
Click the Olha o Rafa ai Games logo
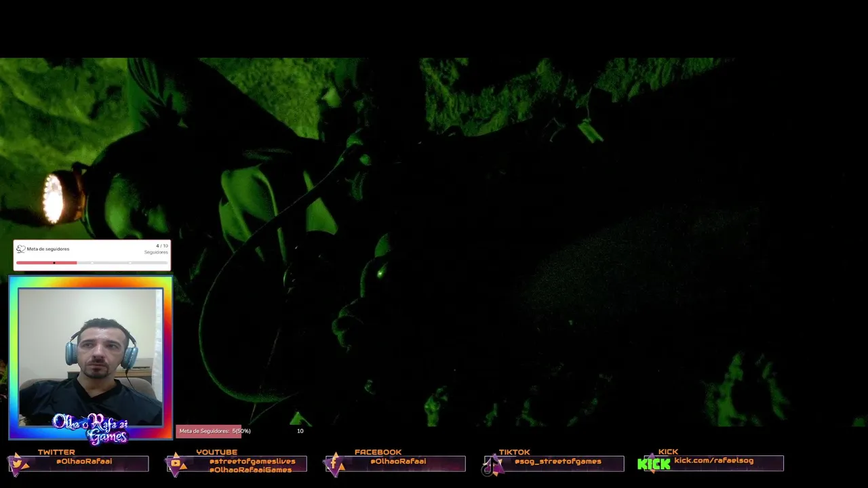(90, 428)
